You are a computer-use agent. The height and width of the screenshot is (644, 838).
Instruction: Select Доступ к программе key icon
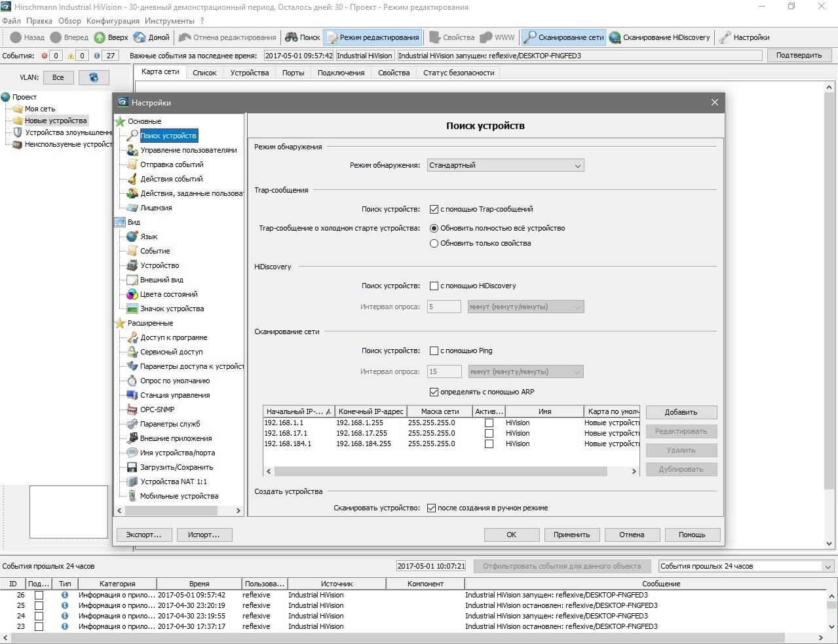click(x=132, y=337)
